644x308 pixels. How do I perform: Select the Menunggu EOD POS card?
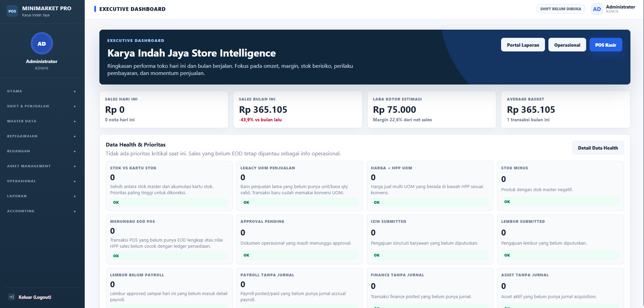pyautogui.click(x=169, y=239)
